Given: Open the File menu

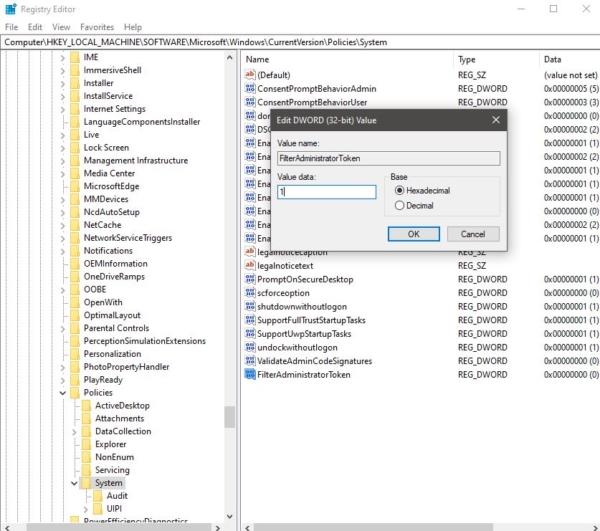Looking at the screenshot, I should pyautogui.click(x=11, y=27).
